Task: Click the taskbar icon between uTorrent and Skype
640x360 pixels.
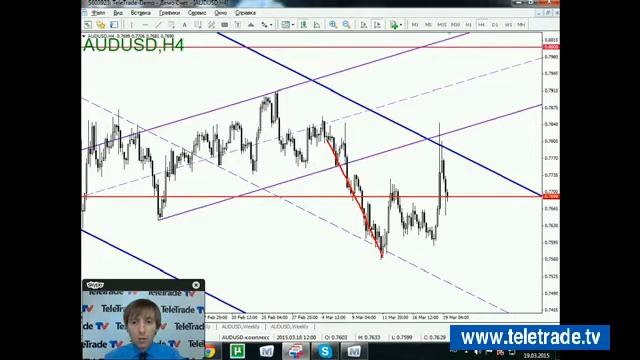Action: [296, 351]
